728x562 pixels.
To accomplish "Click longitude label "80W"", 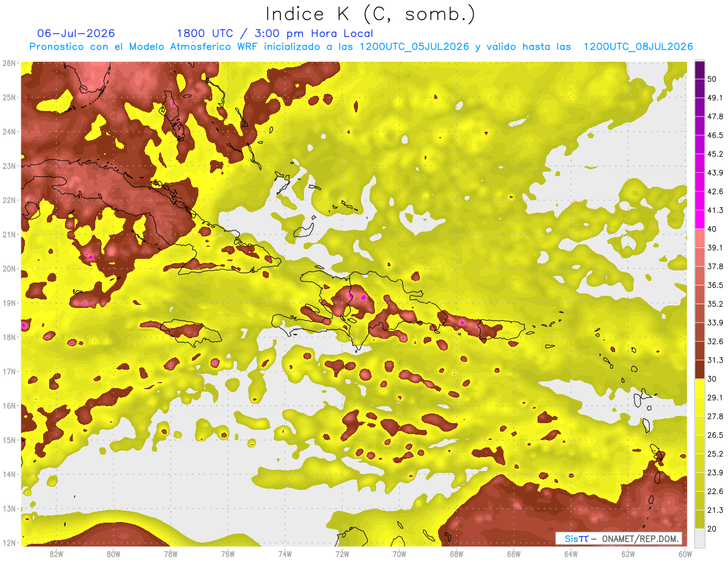I will point(113,554).
